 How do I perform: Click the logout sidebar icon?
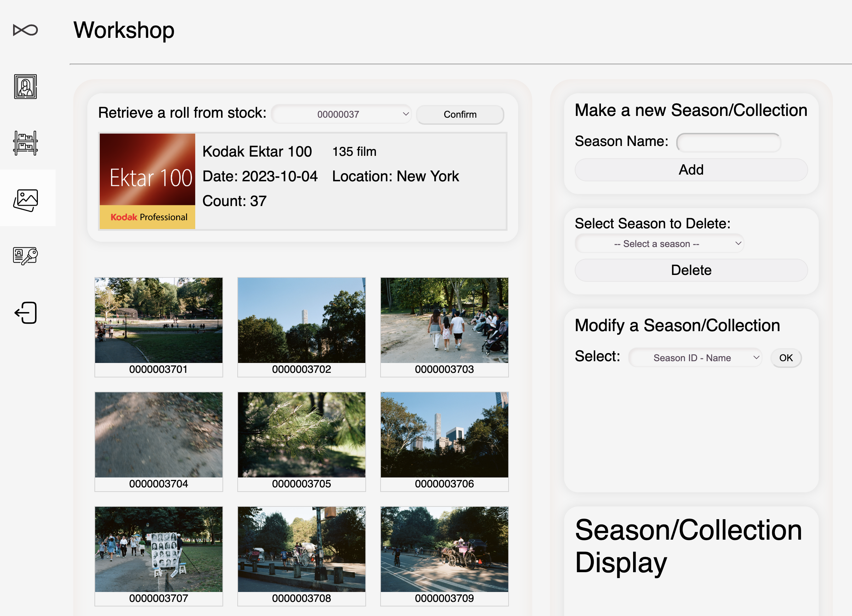(25, 313)
